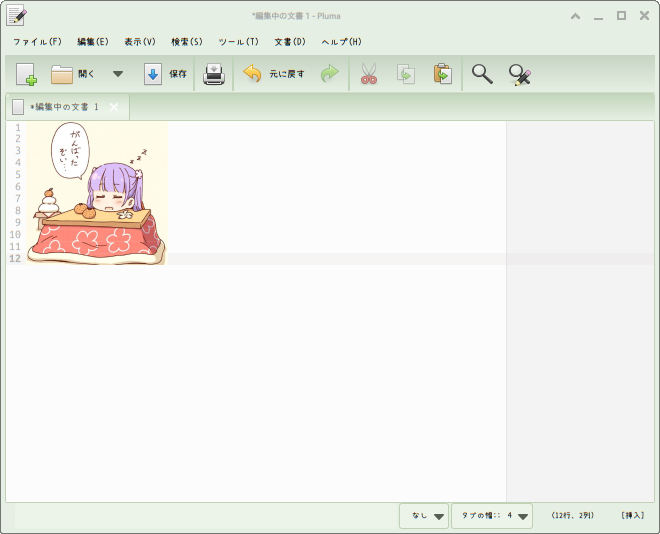This screenshot has width=660, height=534.
Task: Open the 編集(E) menu
Action: (x=93, y=42)
